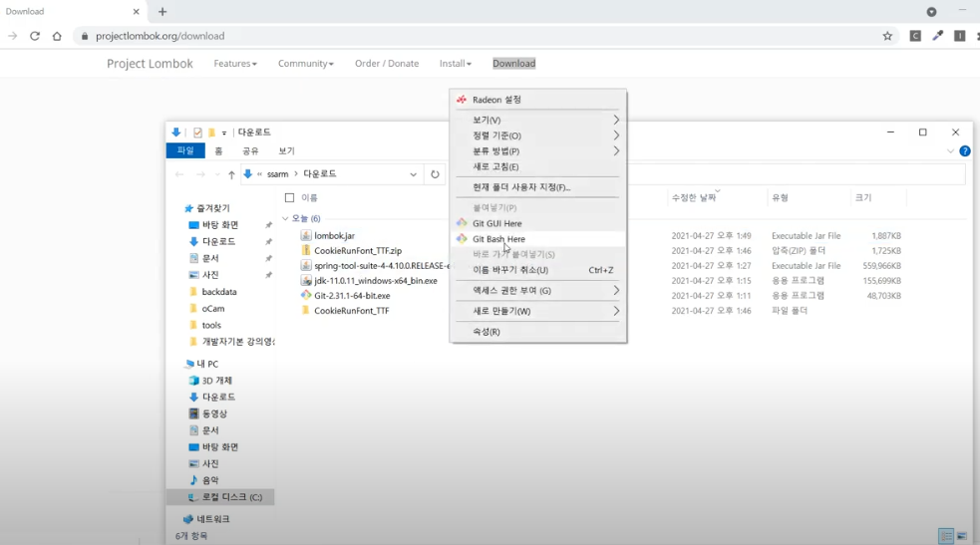Screen dimensions: 980x545
Task: Open the Download nav link
Action: [513, 64]
